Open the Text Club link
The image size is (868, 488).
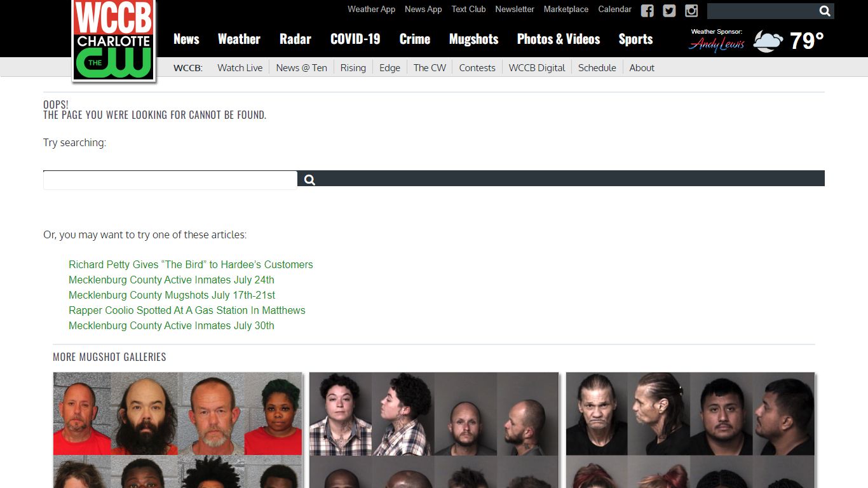468,9
